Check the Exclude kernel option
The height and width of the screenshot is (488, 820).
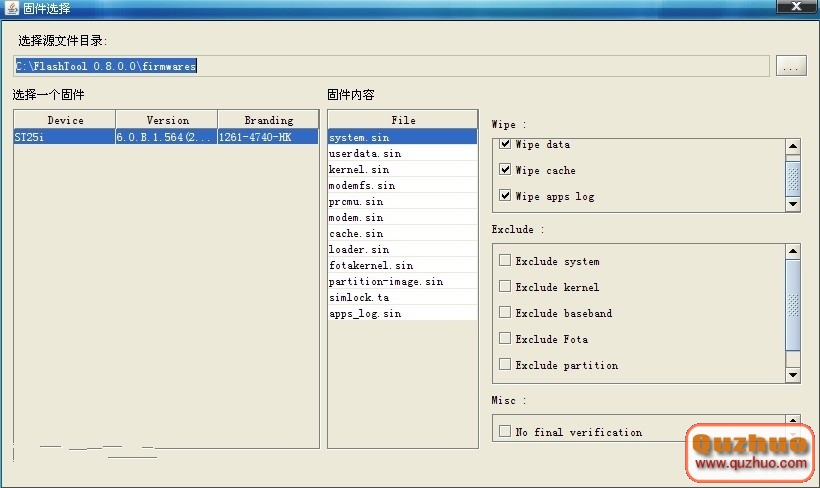tap(505, 287)
